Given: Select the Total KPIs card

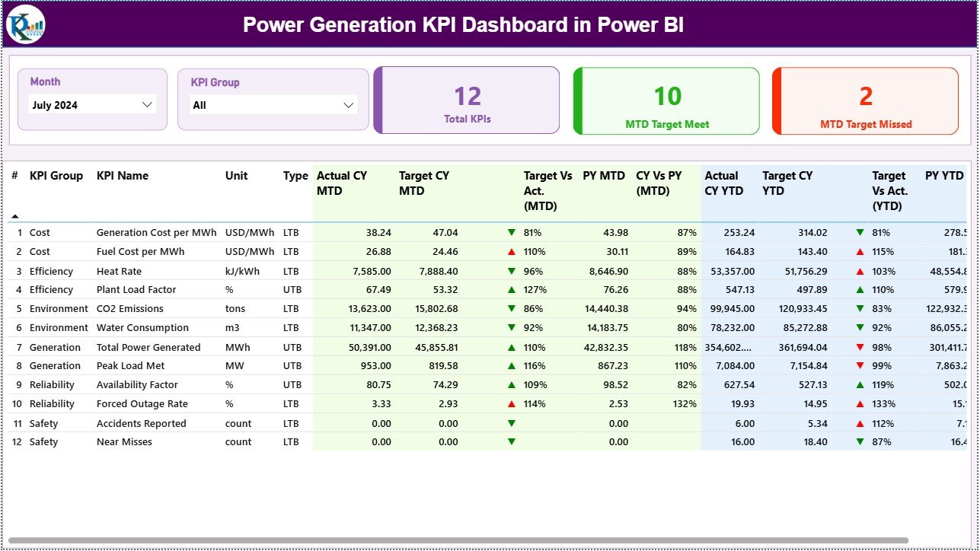Looking at the screenshot, I should 468,101.
